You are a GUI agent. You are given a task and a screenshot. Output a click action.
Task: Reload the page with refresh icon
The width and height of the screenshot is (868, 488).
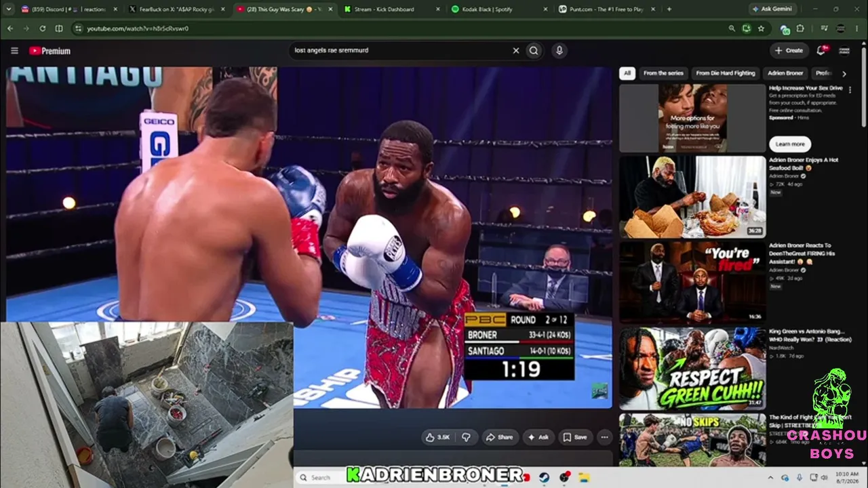coord(42,28)
